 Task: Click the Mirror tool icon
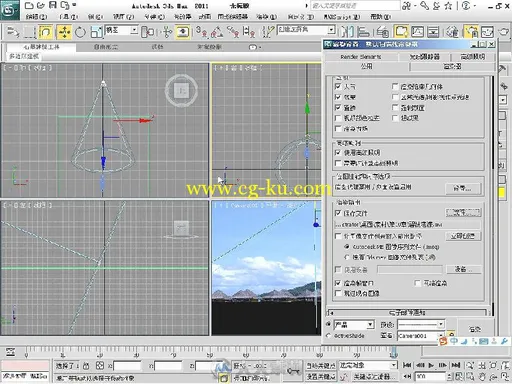click(347, 32)
